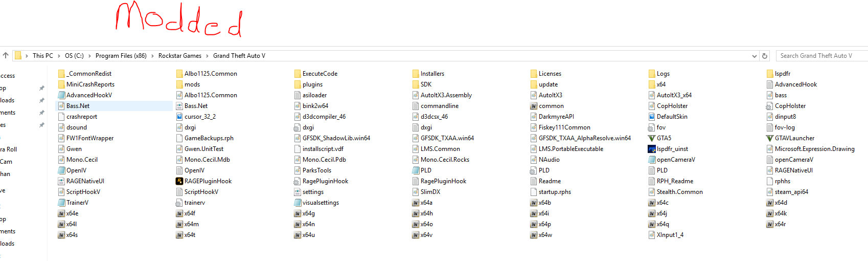Select the asiloader file
Screen dimensions: 868x261
[310, 95]
